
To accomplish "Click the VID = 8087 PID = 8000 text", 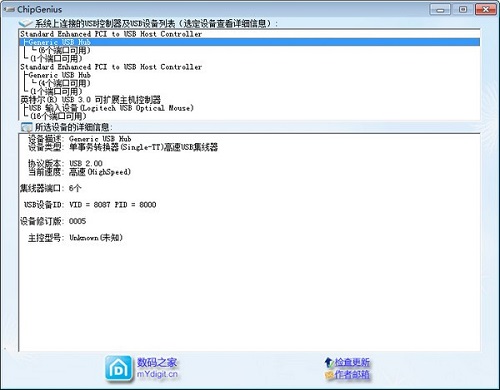I will pyautogui.click(x=113, y=205).
